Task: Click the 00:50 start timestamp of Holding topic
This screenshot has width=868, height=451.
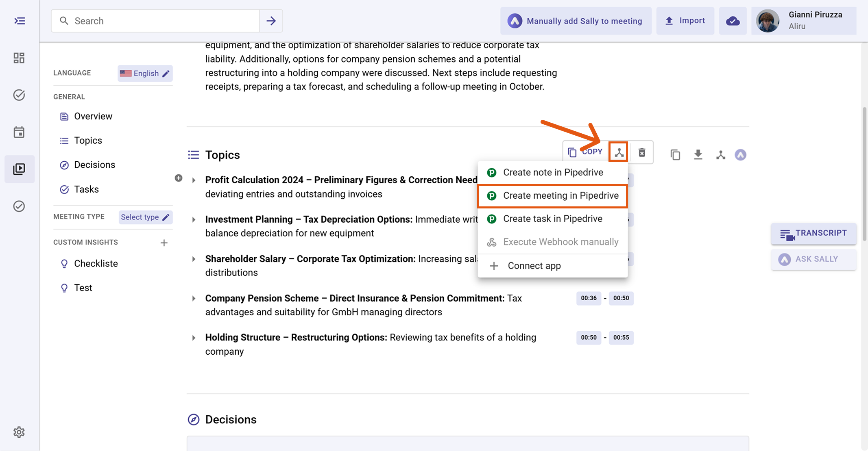Action: [589, 338]
